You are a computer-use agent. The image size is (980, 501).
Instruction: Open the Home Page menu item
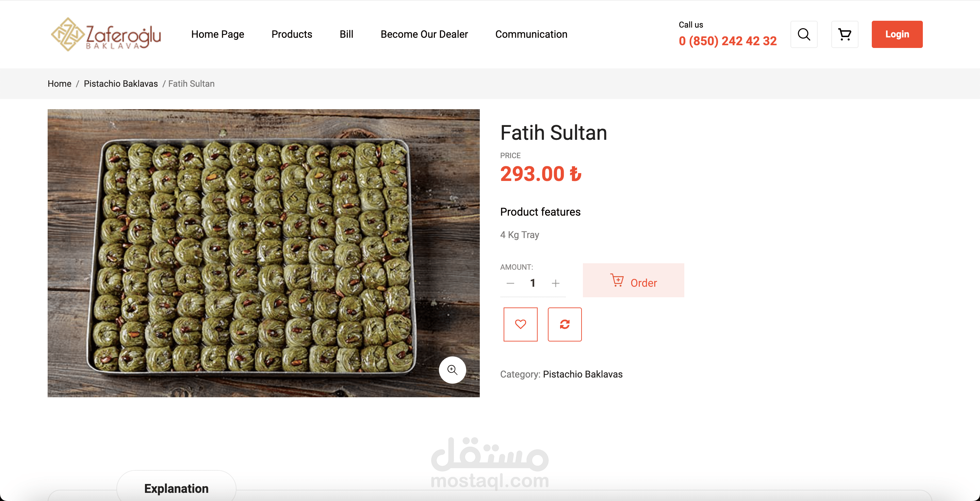(x=217, y=34)
